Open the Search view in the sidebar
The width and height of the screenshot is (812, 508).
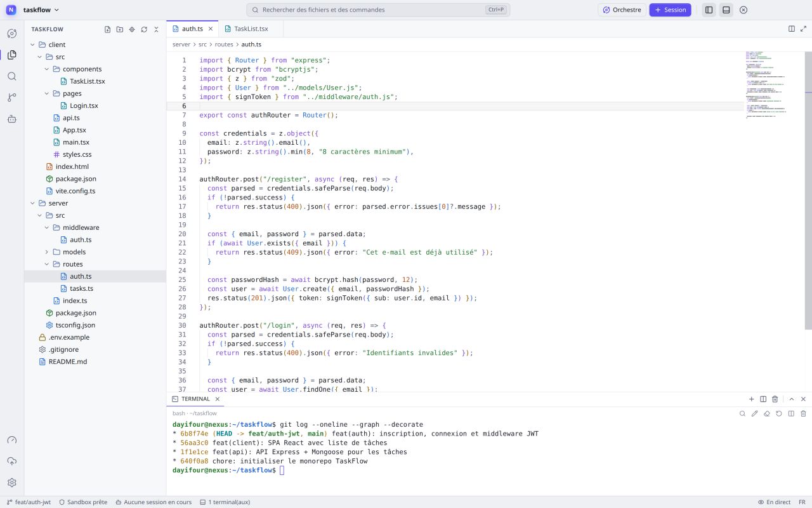point(11,76)
